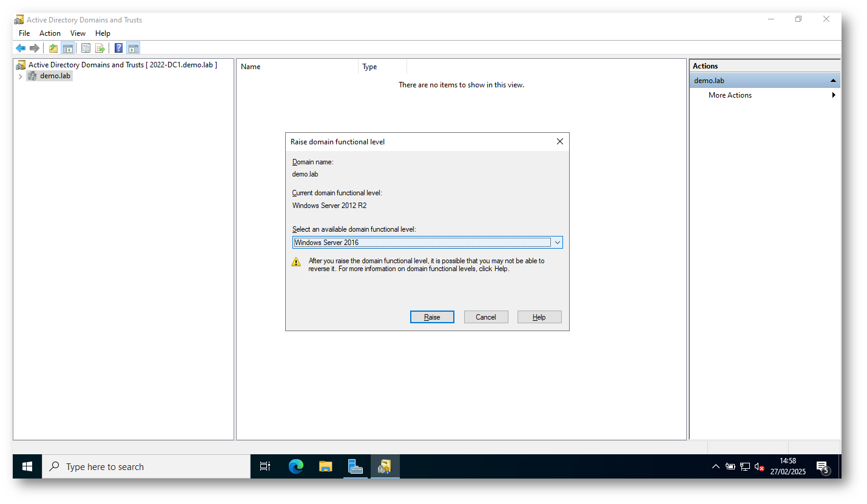Click the Raise button
The height and width of the screenshot is (504, 867).
pyautogui.click(x=432, y=317)
